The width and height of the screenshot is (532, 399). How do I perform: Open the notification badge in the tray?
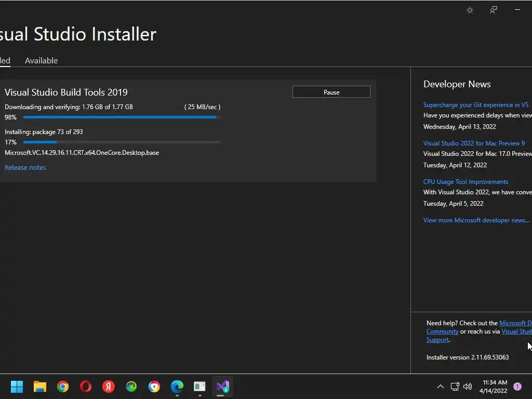coord(517,387)
